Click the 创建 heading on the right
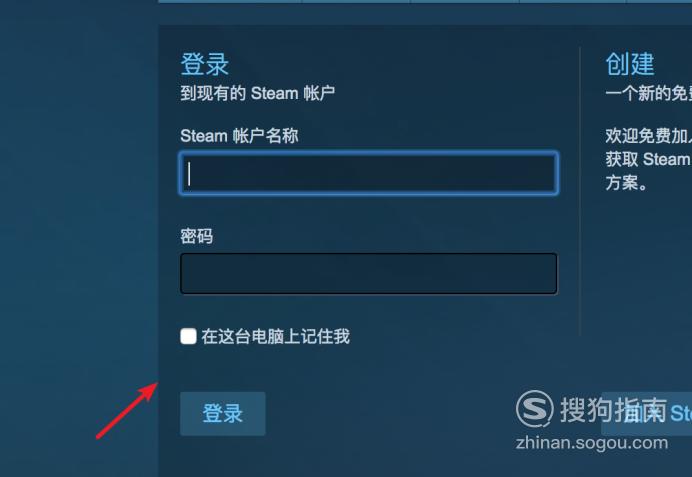 coord(630,64)
